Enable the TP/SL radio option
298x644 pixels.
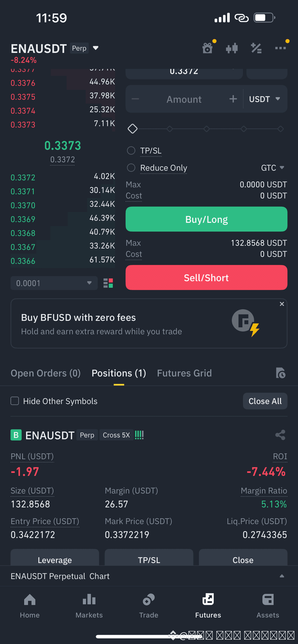(131, 151)
